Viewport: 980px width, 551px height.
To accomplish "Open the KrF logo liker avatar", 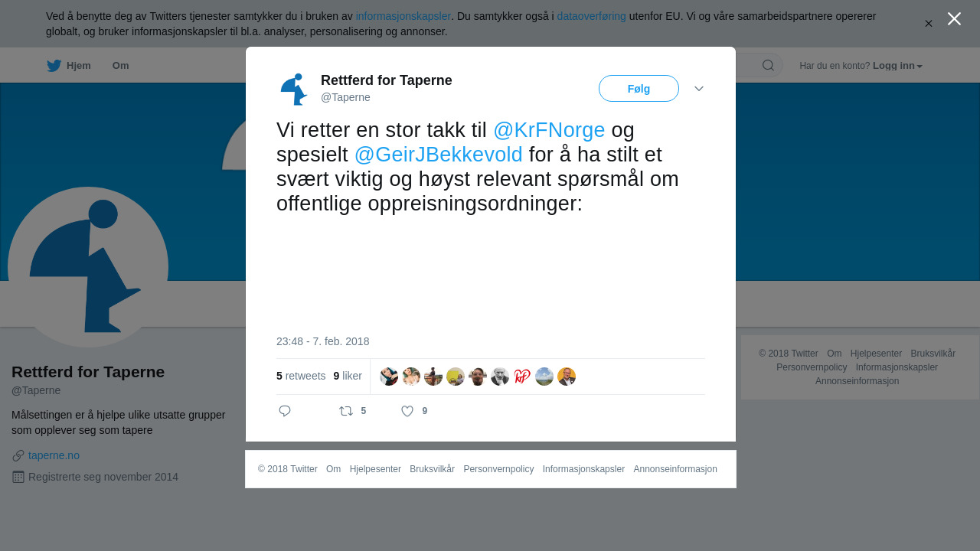I will [x=522, y=377].
